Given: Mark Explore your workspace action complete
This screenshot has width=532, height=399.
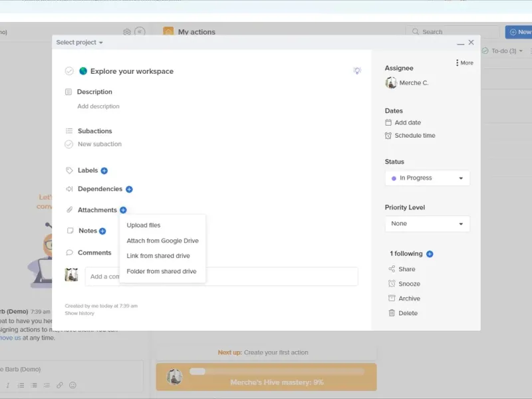Looking at the screenshot, I should coord(69,71).
